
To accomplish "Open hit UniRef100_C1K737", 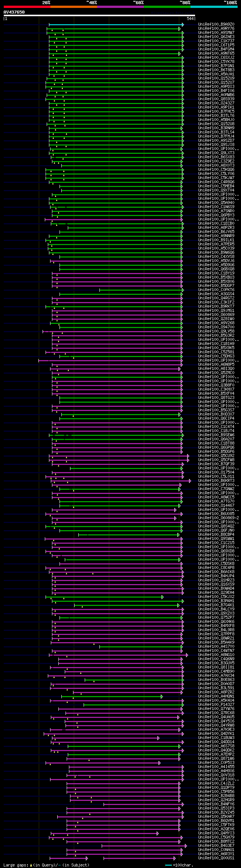I will 216,41.
